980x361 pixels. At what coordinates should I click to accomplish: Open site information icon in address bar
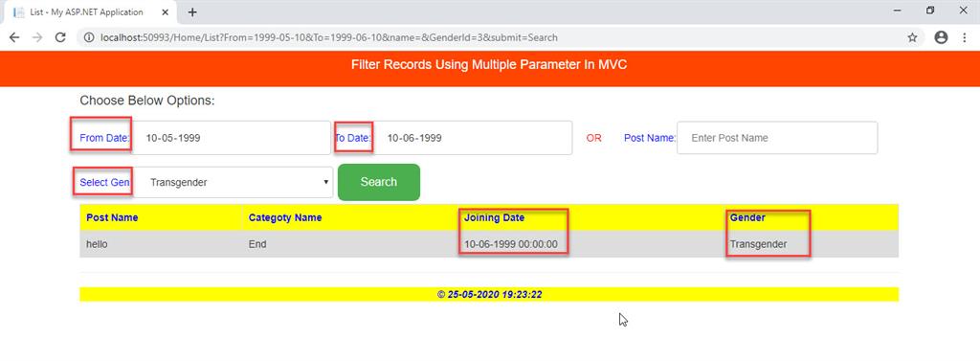89,37
